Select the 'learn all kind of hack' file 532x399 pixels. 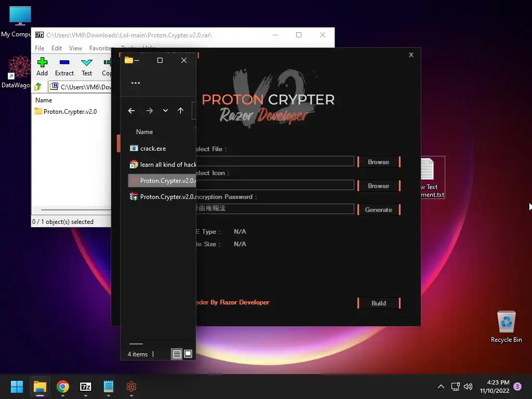[162, 165]
